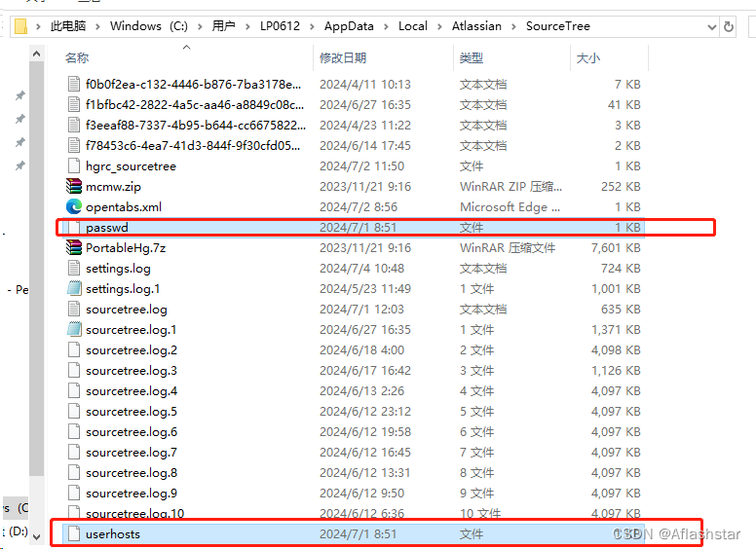The image size is (756, 549).
Task: Go to LP0612 breadcrumb segment
Action: [x=280, y=26]
